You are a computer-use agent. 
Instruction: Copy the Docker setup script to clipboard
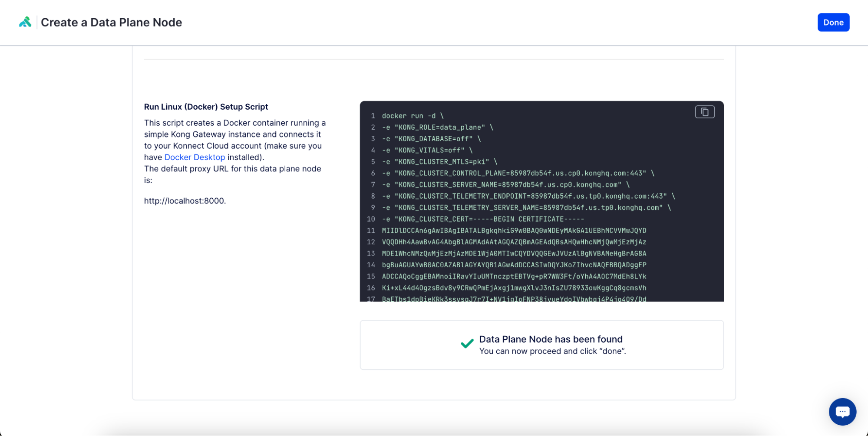(x=704, y=111)
